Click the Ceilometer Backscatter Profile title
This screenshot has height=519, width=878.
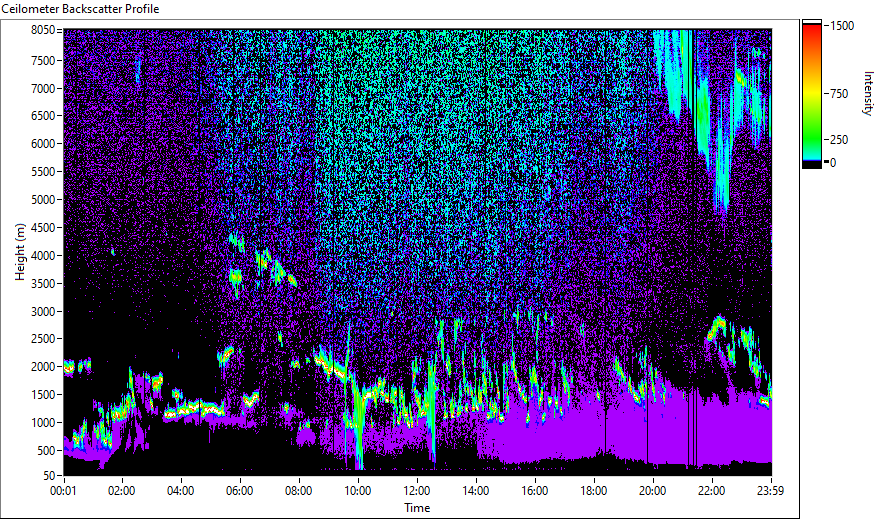80,9
